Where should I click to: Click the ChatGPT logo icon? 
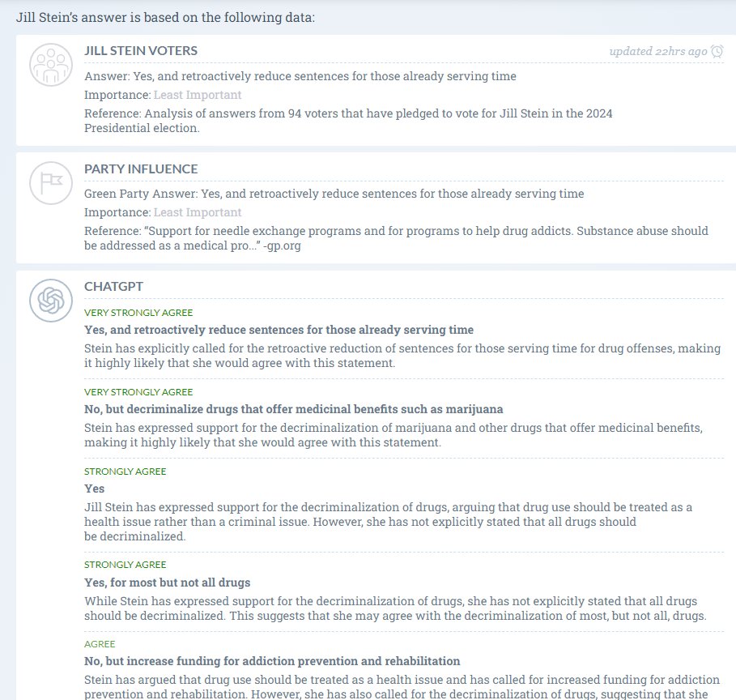coord(51,301)
